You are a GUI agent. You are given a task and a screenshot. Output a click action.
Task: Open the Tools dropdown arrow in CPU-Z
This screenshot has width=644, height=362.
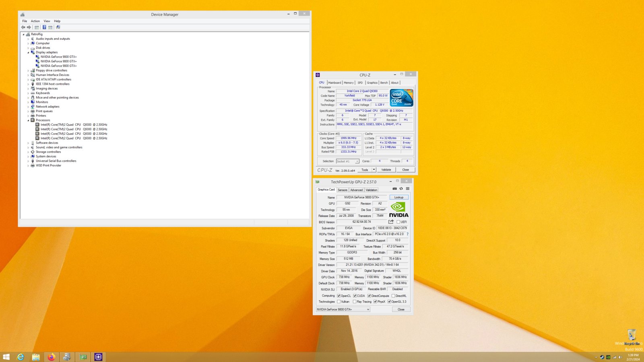[374, 170]
